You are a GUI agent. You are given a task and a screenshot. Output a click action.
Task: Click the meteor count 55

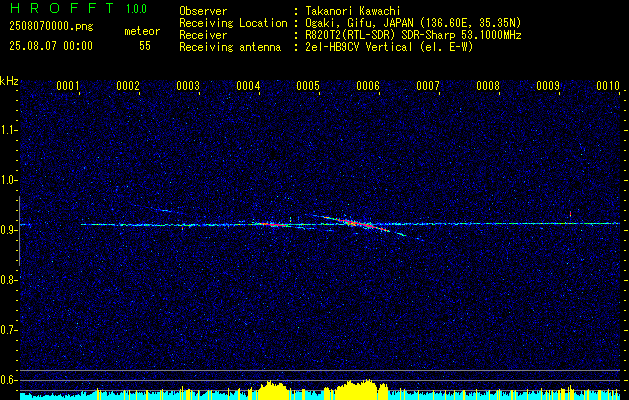(145, 46)
